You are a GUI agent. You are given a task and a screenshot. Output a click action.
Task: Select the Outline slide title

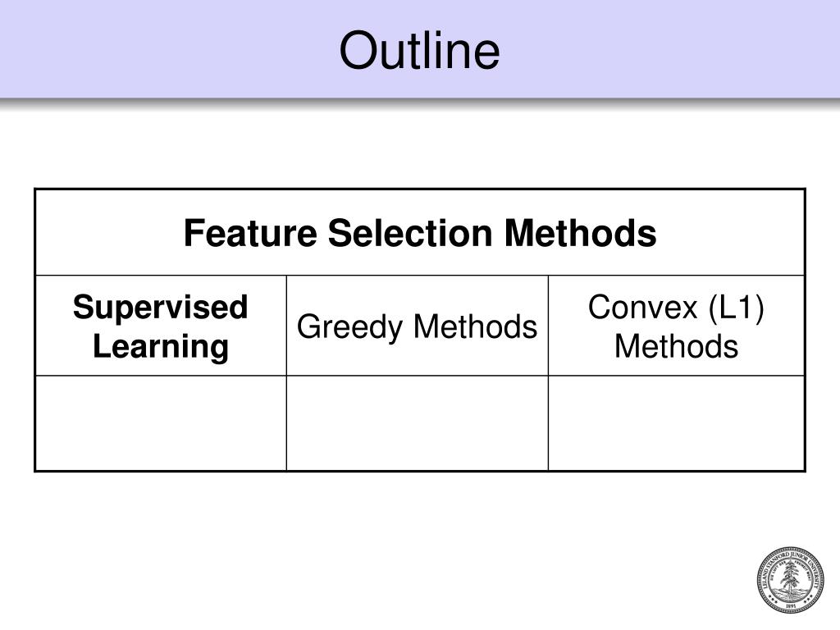click(x=419, y=50)
